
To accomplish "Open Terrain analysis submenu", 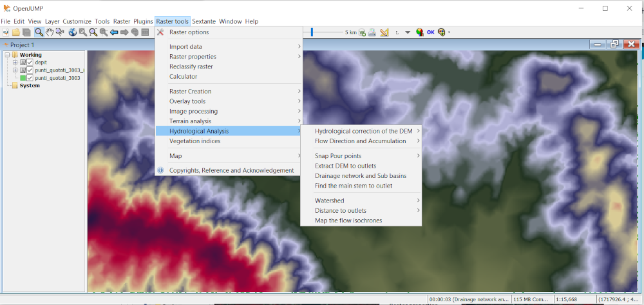I will 229,121.
